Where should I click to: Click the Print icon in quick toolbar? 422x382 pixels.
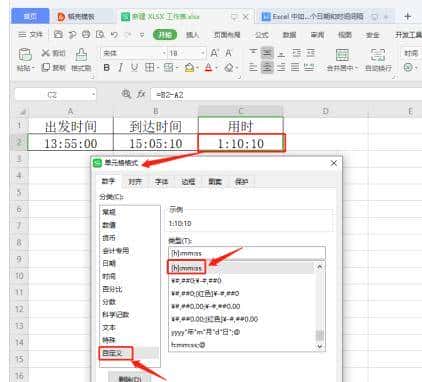click(86, 34)
